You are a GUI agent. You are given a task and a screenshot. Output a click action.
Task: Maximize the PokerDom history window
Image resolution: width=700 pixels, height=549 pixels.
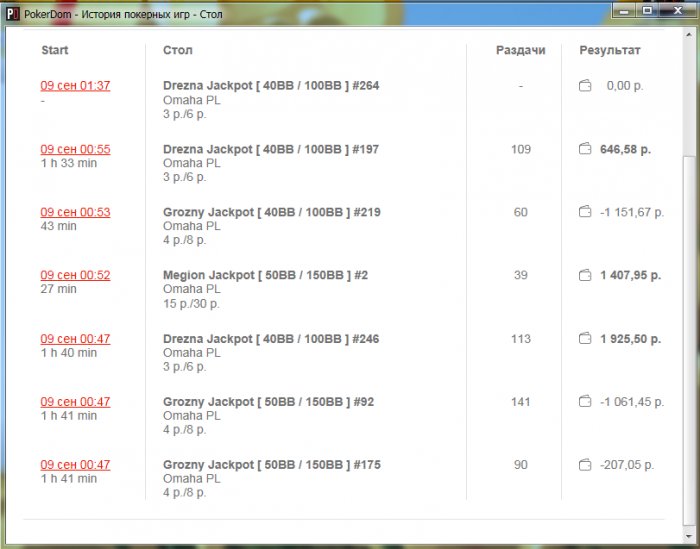tap(647, 10)
